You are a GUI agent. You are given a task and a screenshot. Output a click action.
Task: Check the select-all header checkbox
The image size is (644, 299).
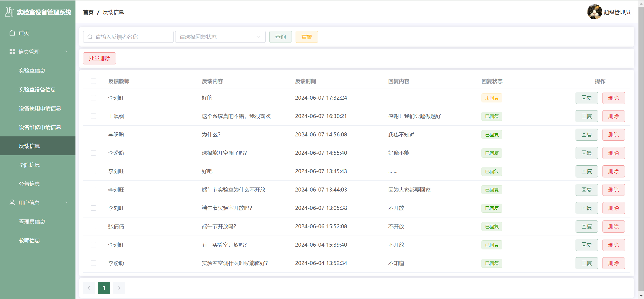coord(93,81)
